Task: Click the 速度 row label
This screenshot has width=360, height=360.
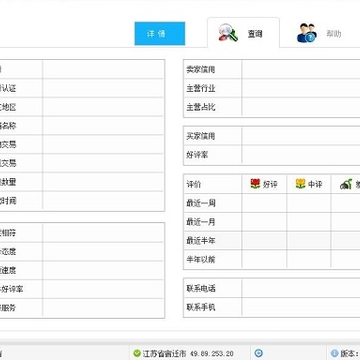Action: click(8, 270)
